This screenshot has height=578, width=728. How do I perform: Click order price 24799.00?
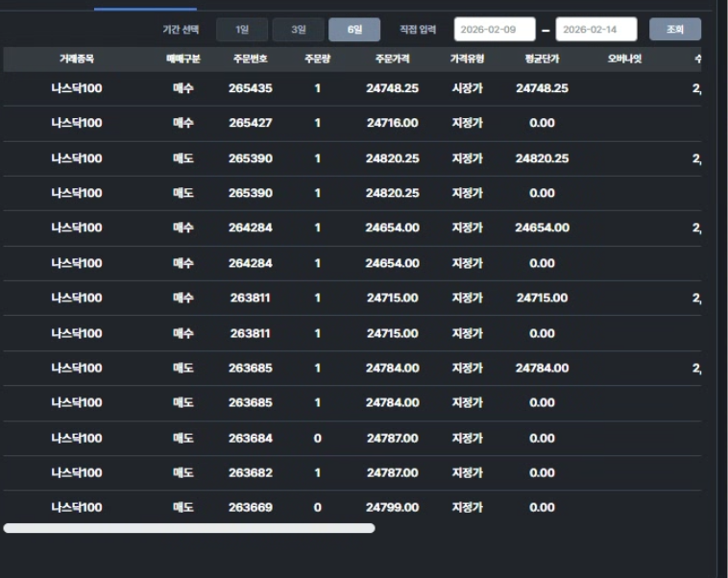pos(392,508)
